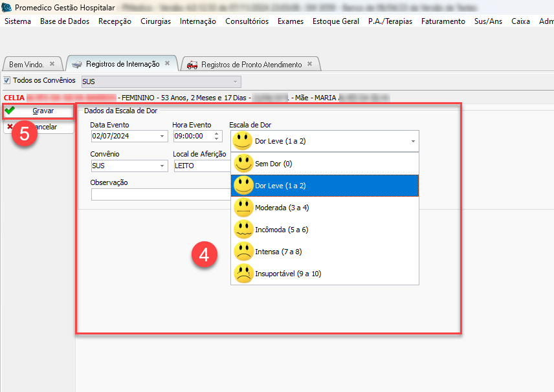Expand the Convênio SUS dropdown in form

162,166
